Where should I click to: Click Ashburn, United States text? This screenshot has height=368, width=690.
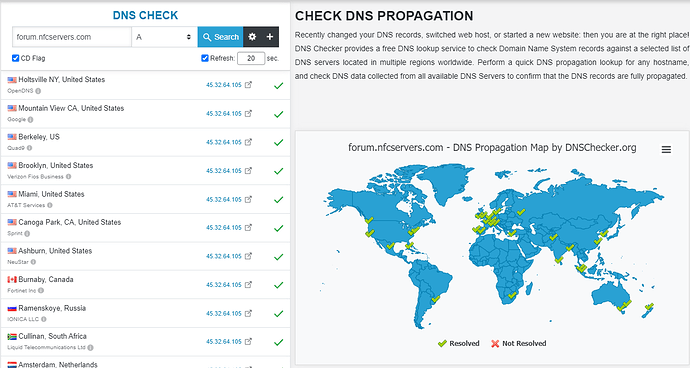pos(55,251)
